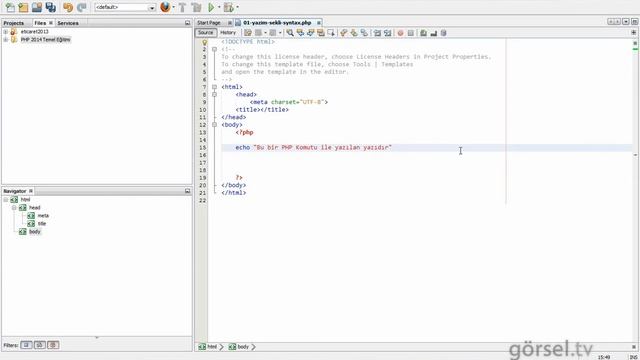Minimize the Navigator panel

187,191
